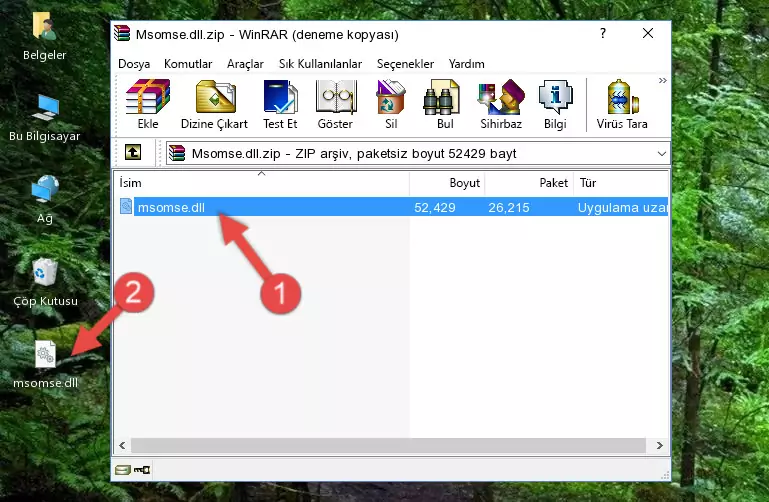Close the WinRAR window
769x502 pixels.
[648, 33]
